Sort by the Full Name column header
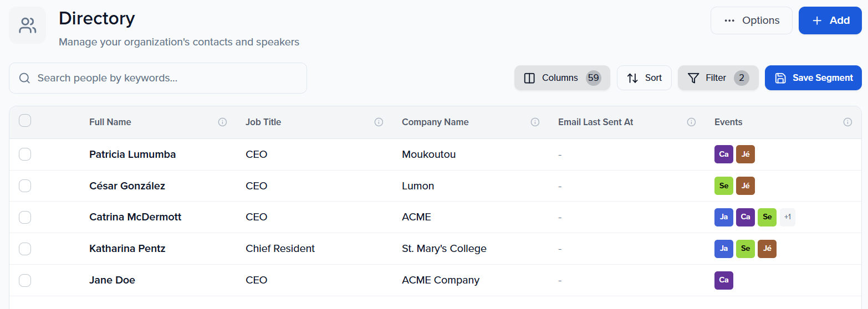This screenshot has height=309, width=868. (x=110, y=122)
